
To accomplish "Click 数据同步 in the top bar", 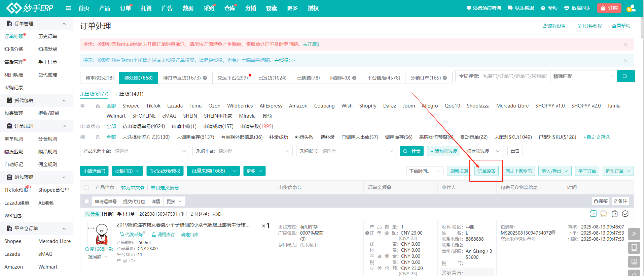I will click(x=577, y=8).
